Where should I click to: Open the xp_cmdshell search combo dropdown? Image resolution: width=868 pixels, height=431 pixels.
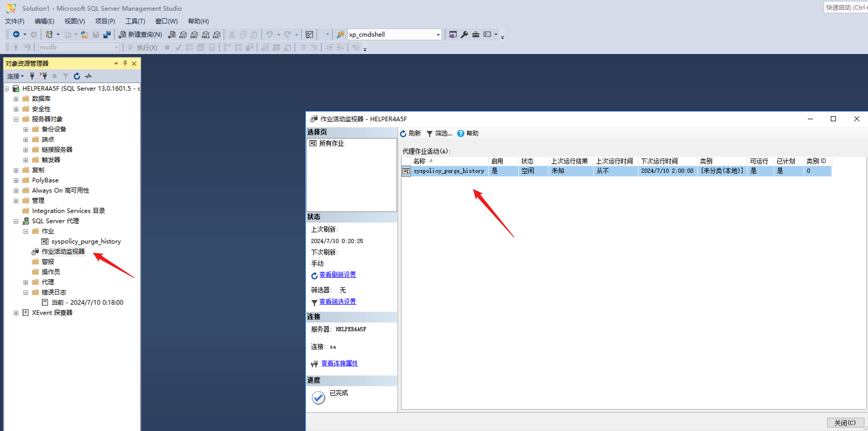(x=438, y=34)
